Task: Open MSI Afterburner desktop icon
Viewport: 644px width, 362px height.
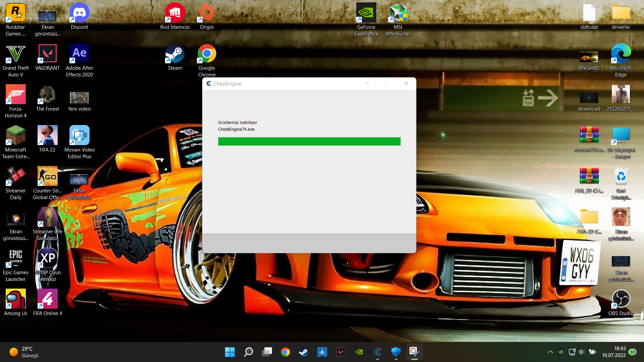Action: pyautogui.click(x=398, y=13)
